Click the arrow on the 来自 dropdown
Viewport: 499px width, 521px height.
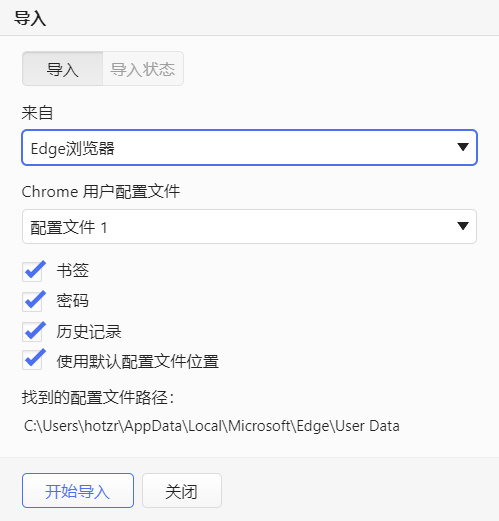tap(463, 147)
